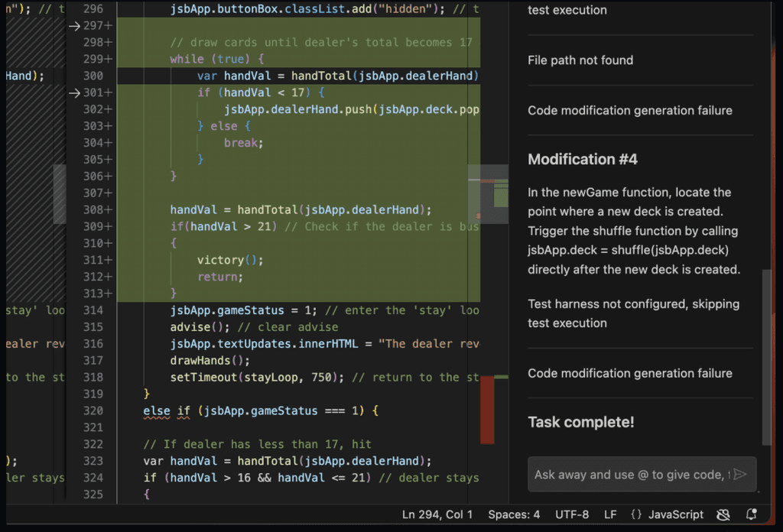Change indentation via 'Spaces: 4'
The height and width of the screenshot is (532, 783).
pyautogui.click(x=514, y=514)
